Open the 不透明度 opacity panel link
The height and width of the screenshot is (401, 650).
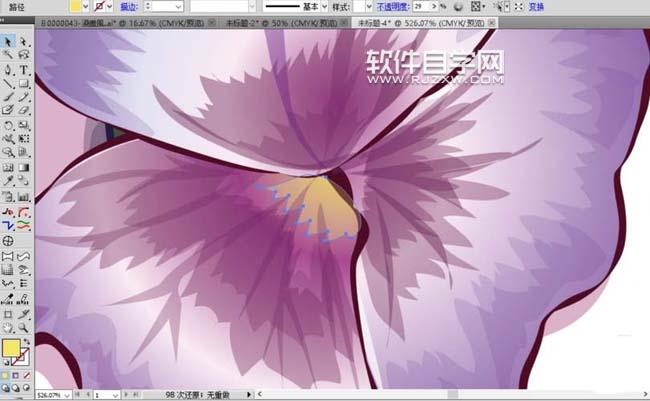click(392, 7)
